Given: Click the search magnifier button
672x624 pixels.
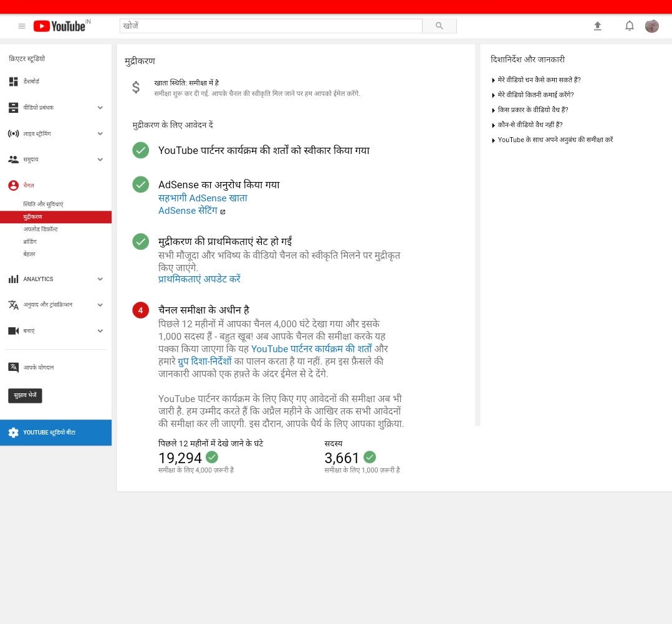Looking at the screenshot, I should pyautogui.click(x=439, y=26).
